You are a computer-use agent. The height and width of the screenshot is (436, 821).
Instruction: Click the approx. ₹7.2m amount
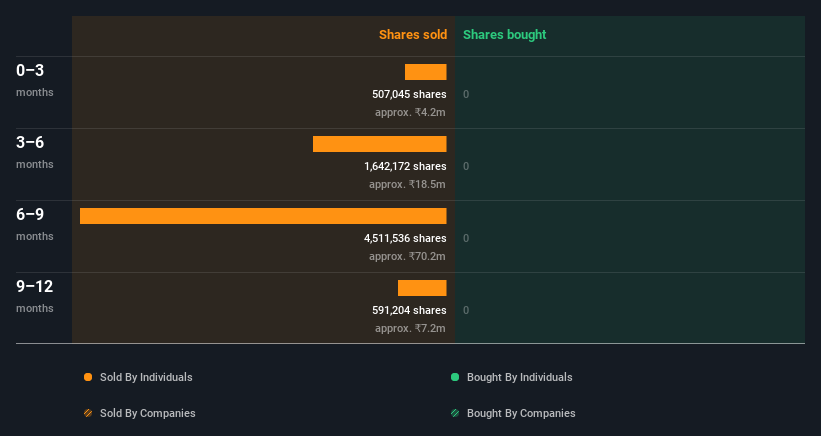(x=410, y=328)
